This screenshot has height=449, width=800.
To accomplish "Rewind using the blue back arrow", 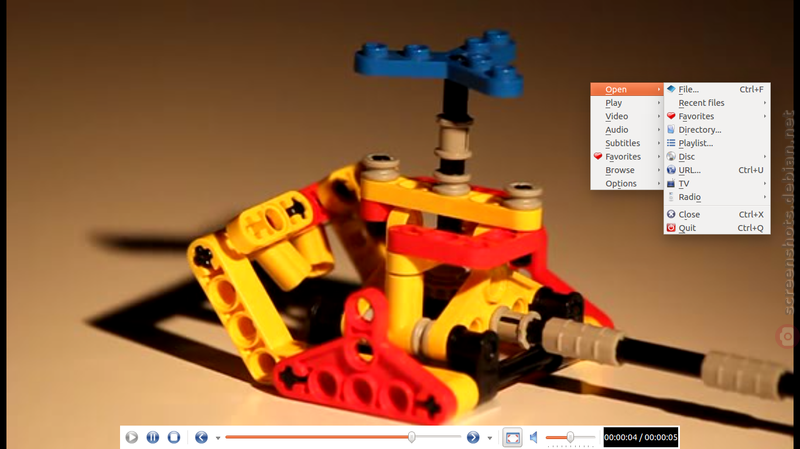I will tap(202, 437).
